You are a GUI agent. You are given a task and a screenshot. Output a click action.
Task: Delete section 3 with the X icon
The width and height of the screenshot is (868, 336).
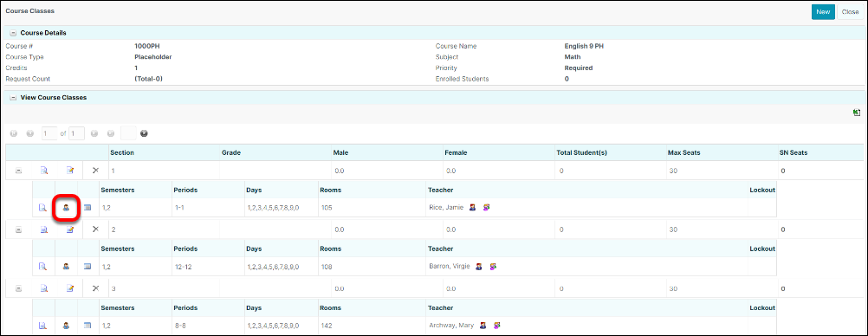click(x=95, y=288)
